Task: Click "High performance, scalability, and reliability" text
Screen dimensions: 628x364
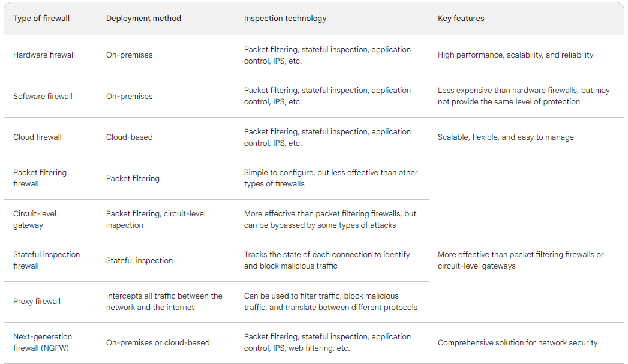Action: (515, 55)
